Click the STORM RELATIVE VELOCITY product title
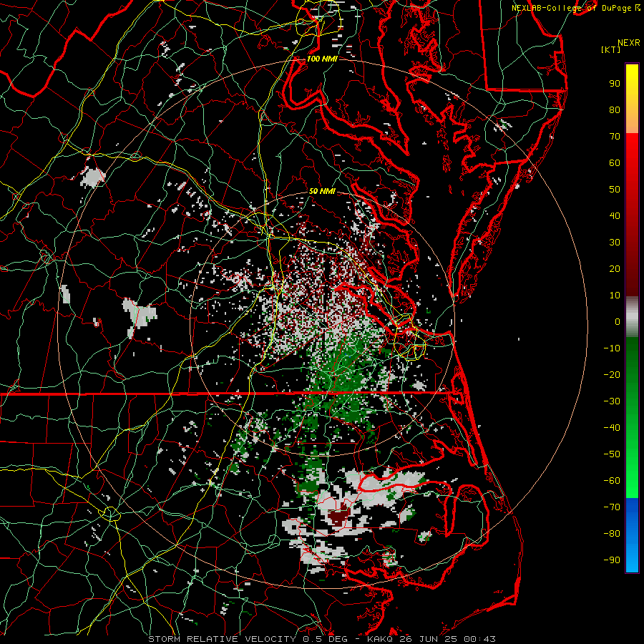This screenshot has width=644, height=644. (222, 639)
